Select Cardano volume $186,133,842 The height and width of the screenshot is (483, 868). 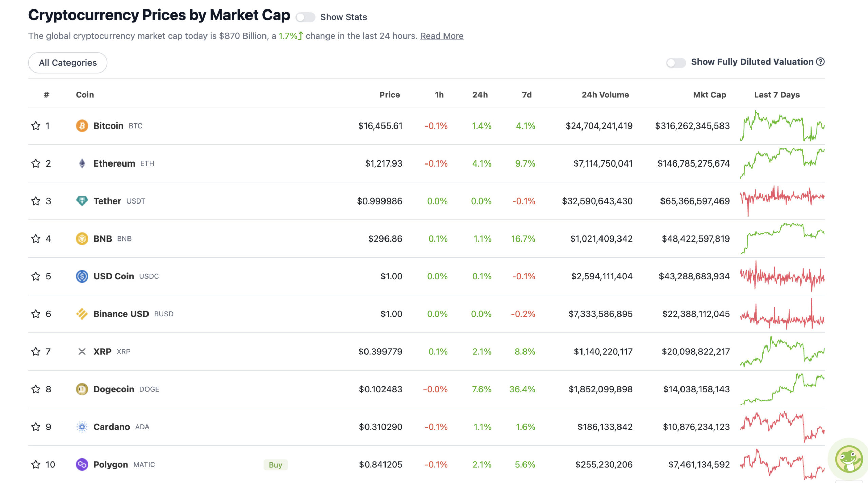tap(605, 427)
